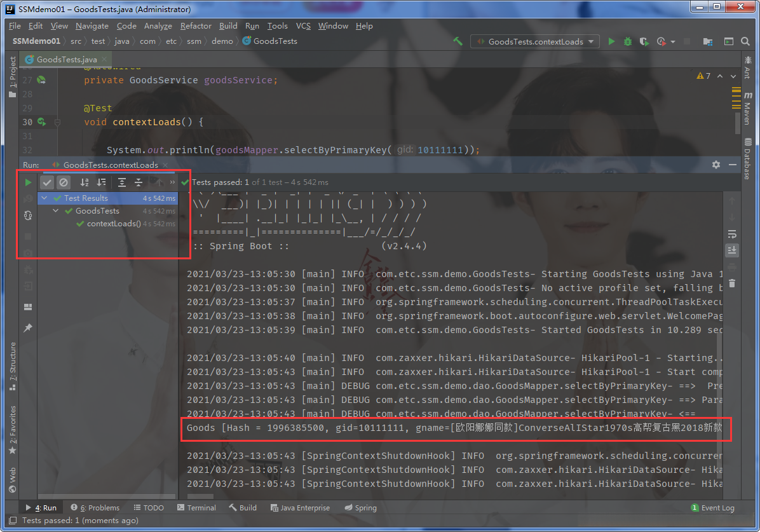Toggle Show Ignored tests filter
The width and height of the screenshot is (760, 532).
point(64,182)
